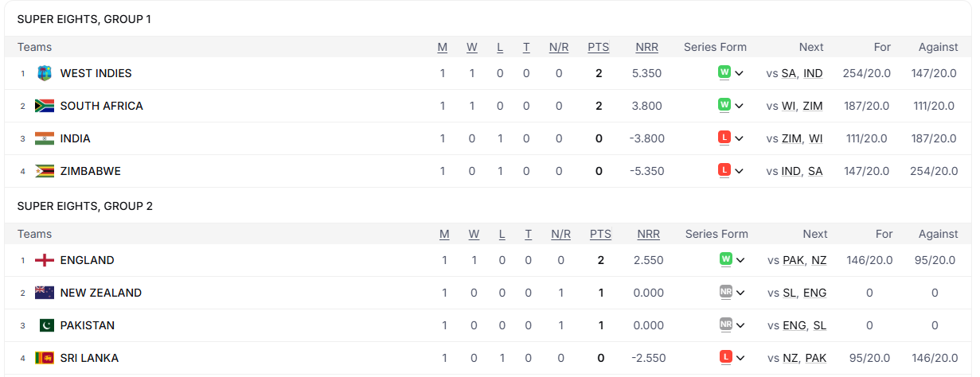Expand Sri Lanka's series form chevron
The image size is (980, 377).
741,358
